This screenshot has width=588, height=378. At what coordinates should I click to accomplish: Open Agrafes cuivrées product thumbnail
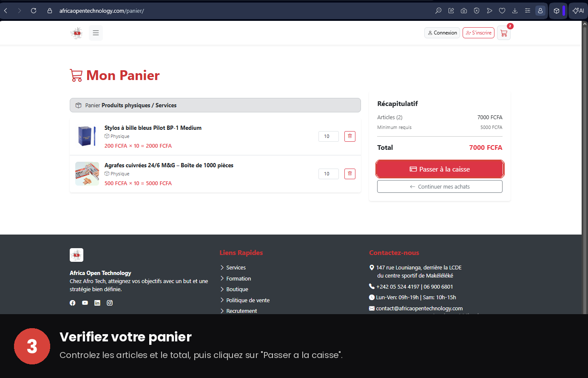click(x=87, y=174)
